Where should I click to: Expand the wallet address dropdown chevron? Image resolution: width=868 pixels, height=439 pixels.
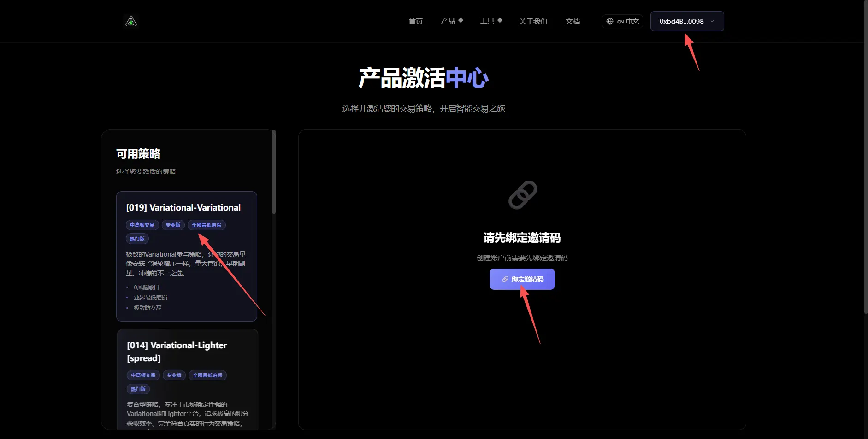point(712,21)
